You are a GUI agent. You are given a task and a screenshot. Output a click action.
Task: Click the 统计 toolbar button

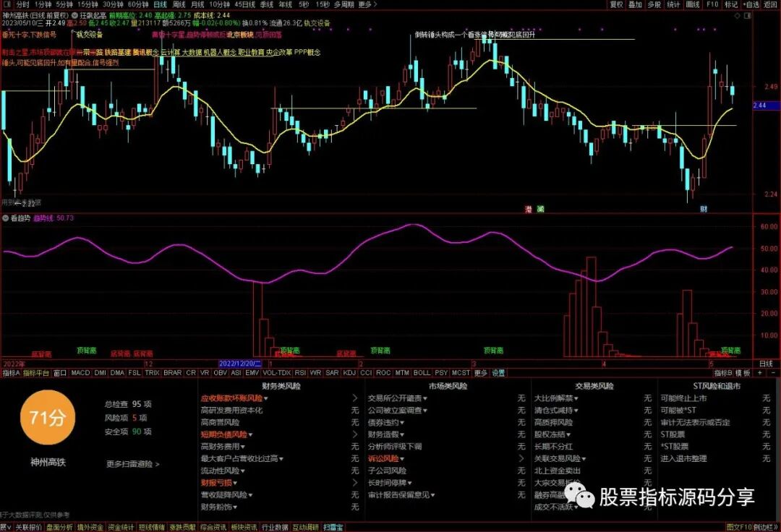pyautogui.click(x=673, y=4)
